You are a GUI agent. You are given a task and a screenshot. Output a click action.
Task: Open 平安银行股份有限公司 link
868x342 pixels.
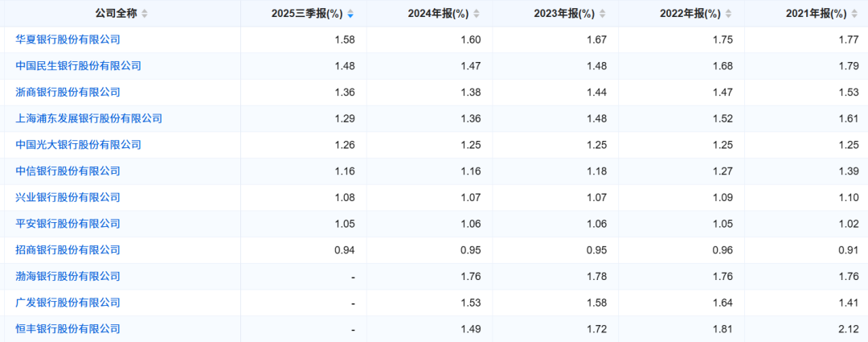click(x=68, y=224)
